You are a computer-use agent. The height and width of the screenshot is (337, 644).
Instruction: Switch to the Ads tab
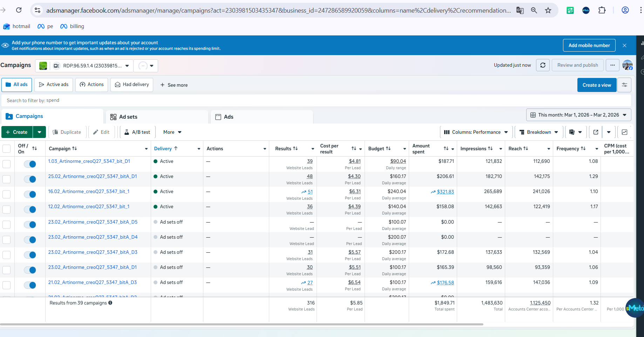[262, 117]
